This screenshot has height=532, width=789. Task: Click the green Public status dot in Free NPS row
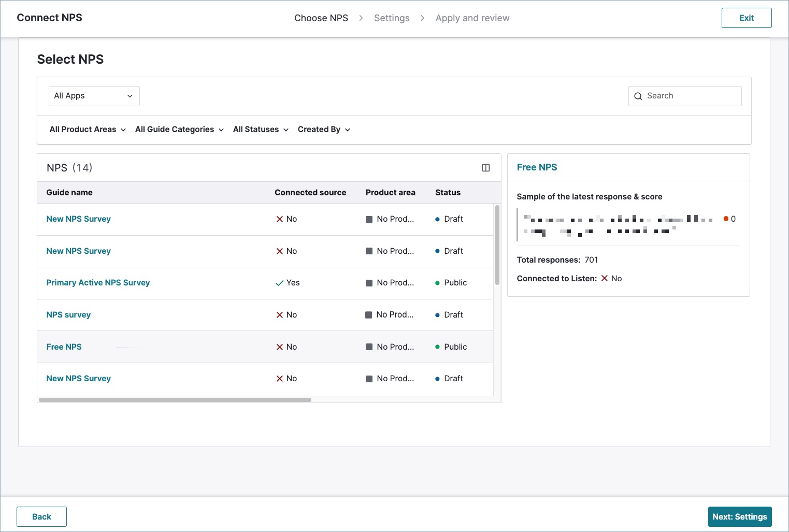coord(438,347)
